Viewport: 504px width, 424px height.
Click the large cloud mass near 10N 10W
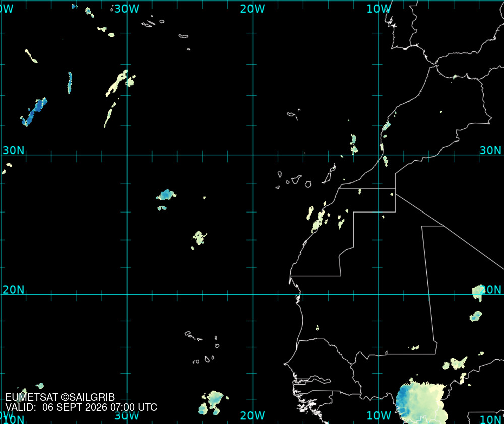tap(421, 401)
